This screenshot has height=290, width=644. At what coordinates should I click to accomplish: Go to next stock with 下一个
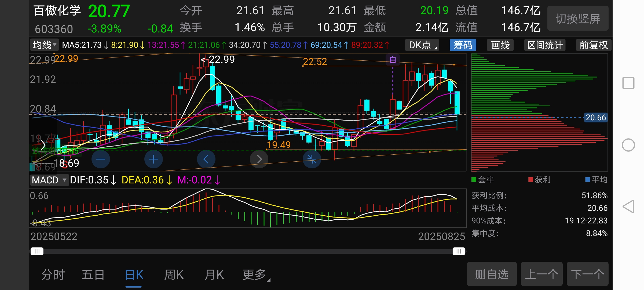coord(587,274)
